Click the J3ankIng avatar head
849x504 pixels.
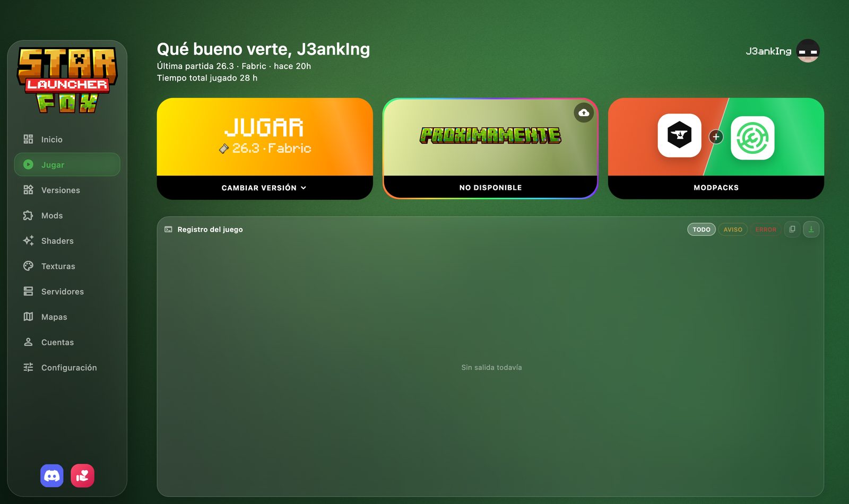(808, 51)
